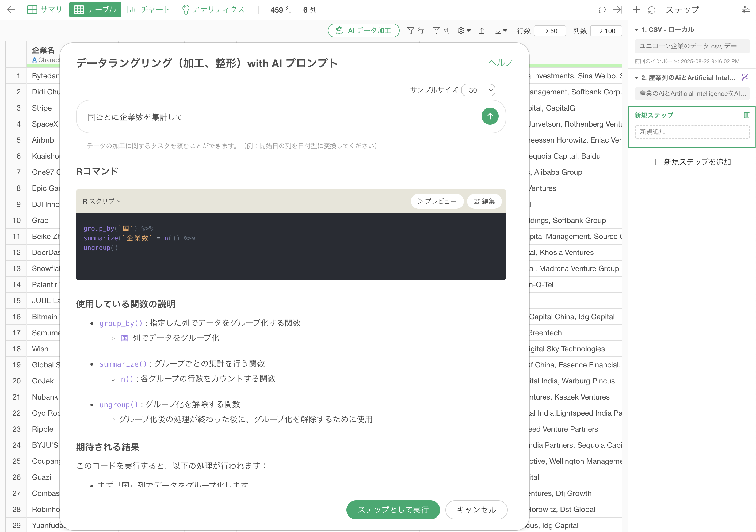Viewport: 756px width, 532px height.
Task: Click the プレビュー preview button
Action: [437, 201]
